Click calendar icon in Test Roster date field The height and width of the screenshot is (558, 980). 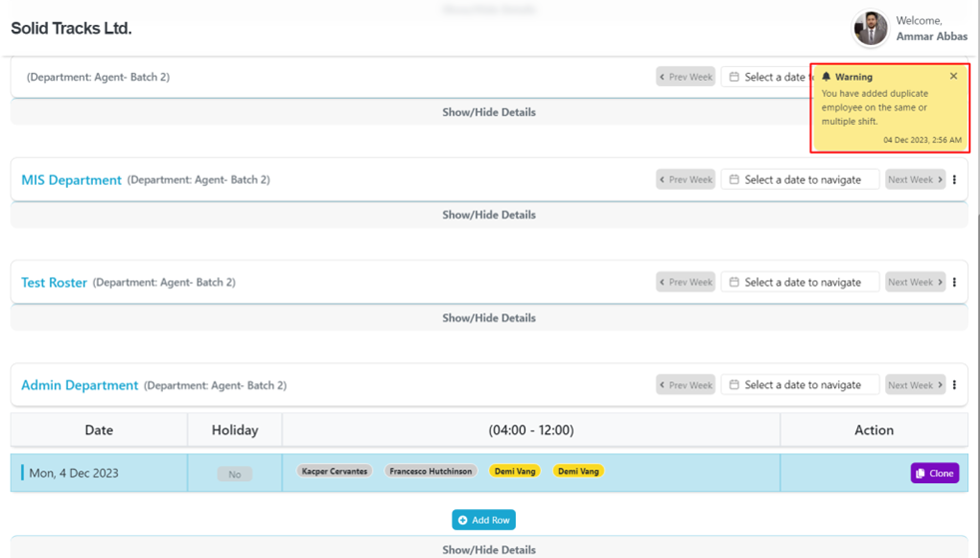coord(735,282)
